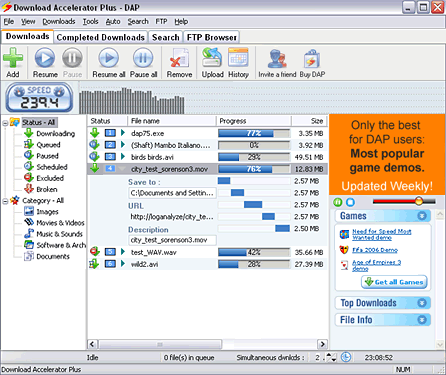Switch to FTP Browser tab
446x375 pixels.
(212, 37)
